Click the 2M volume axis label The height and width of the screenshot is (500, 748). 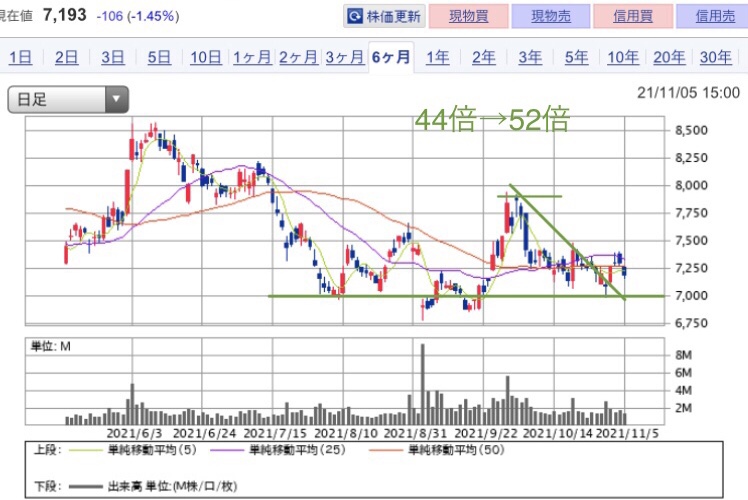click(684, 408)
